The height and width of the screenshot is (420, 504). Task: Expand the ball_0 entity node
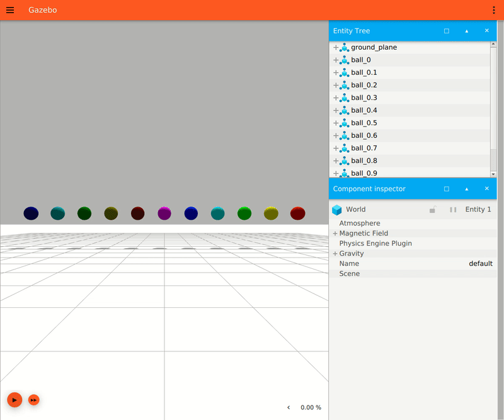click(336, 60)
